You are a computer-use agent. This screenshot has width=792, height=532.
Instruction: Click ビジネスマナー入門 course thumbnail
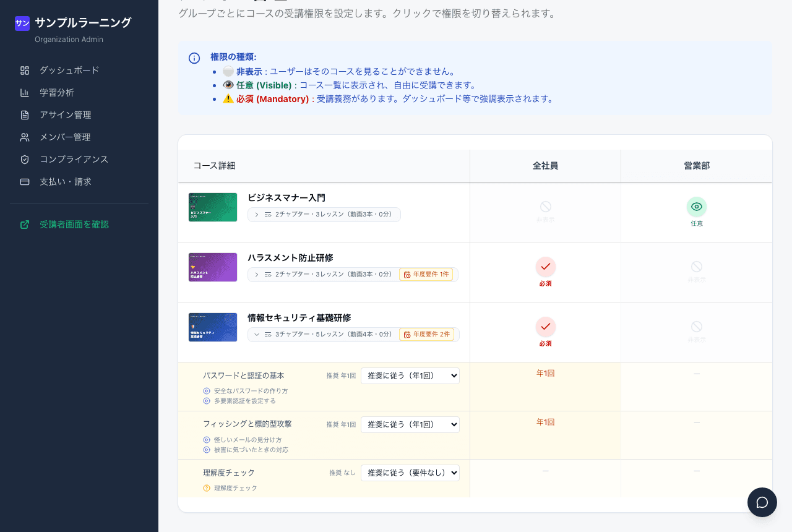(x=213, y=207)
